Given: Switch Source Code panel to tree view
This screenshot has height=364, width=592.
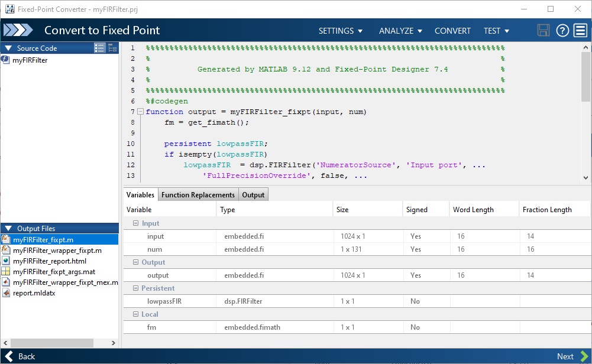Looking at the screenshot, I should [112, 48].
